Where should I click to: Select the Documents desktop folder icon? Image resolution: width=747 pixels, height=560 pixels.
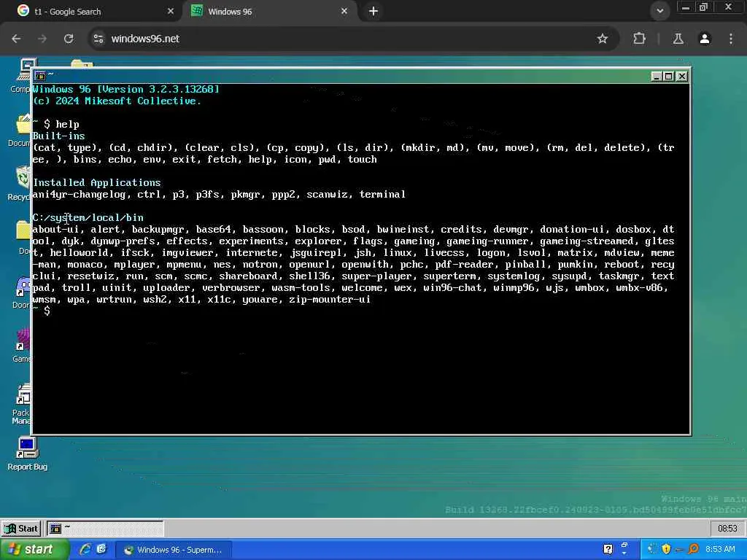[x=21, y=131]
